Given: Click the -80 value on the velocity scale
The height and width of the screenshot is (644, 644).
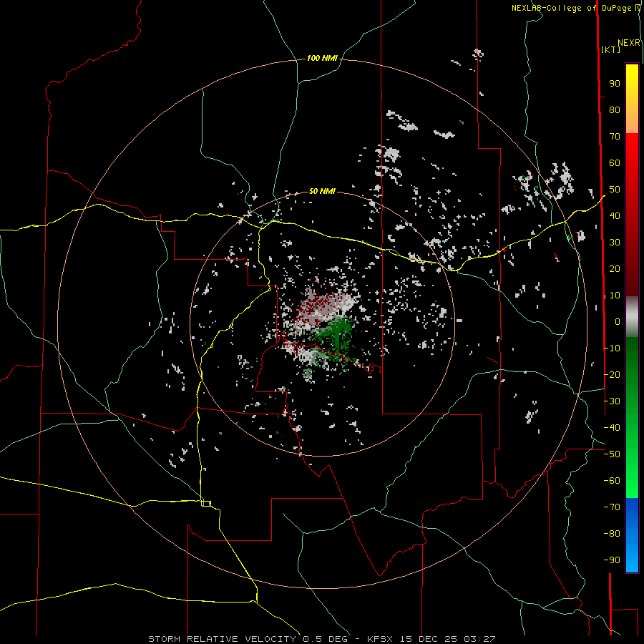Looking at the screenshot, I should pyautogui.click(x=612, y=534).
